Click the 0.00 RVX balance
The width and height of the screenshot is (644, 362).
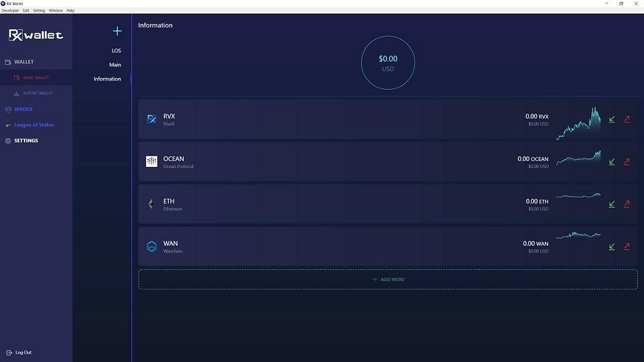pyautogui.click(x=537, y=117)
